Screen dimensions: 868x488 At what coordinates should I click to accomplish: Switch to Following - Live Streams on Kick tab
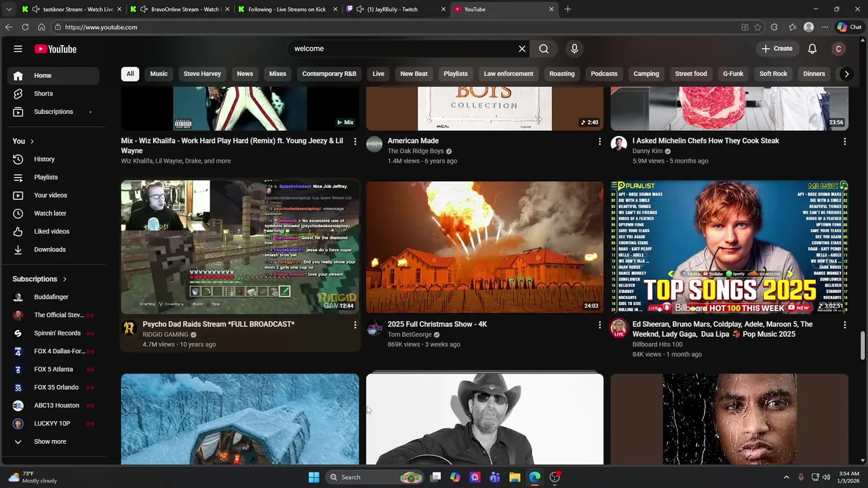(x=287, y=9)
